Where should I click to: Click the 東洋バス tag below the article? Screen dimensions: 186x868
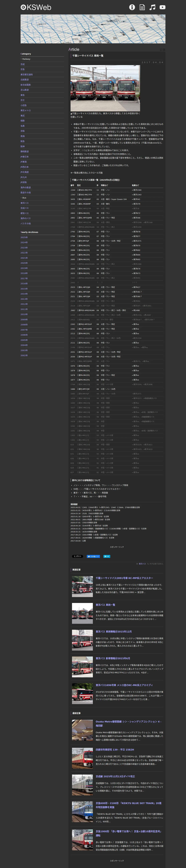click(x=142, y=564)
